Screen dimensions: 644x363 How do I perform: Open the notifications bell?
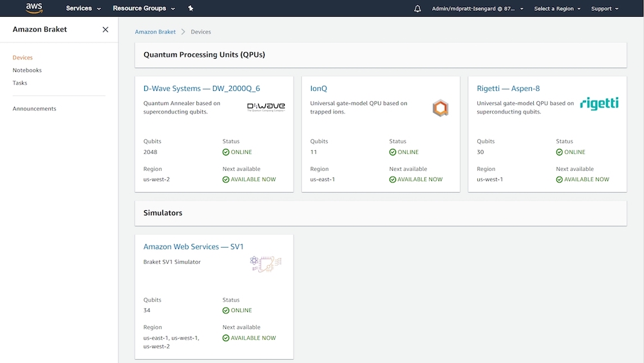417,8
